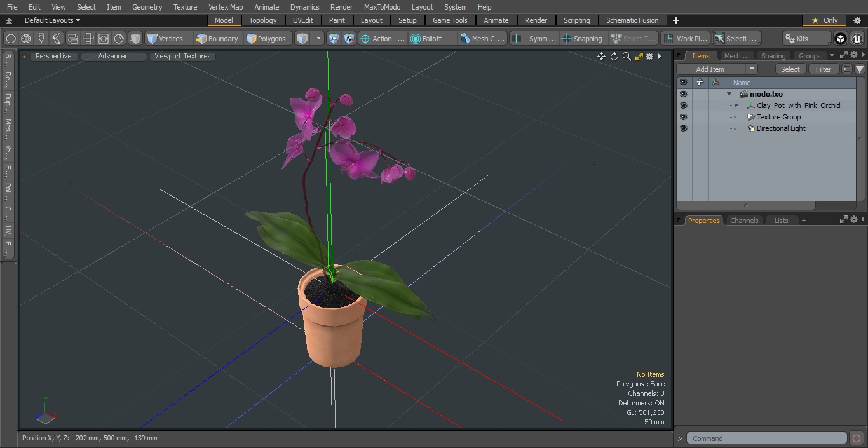Click the square-with-circle tool icon

pyautogui.click(x=104, y=39)
